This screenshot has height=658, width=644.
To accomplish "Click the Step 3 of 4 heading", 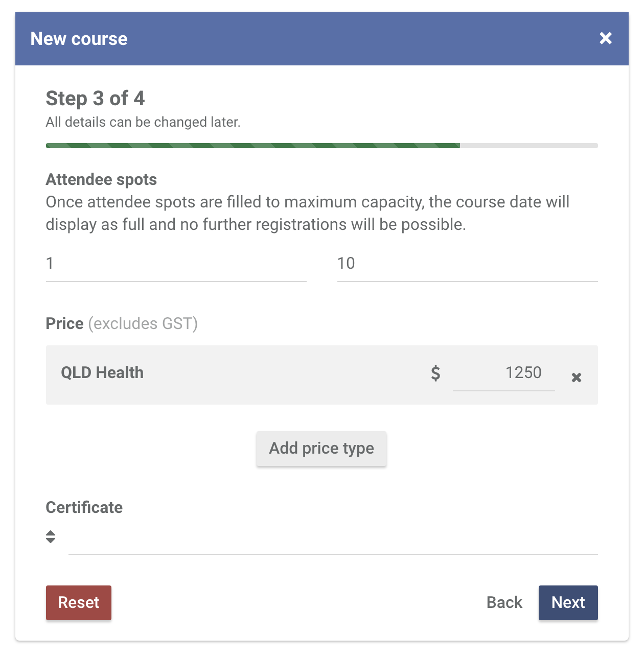I will (x=95, y=99).
